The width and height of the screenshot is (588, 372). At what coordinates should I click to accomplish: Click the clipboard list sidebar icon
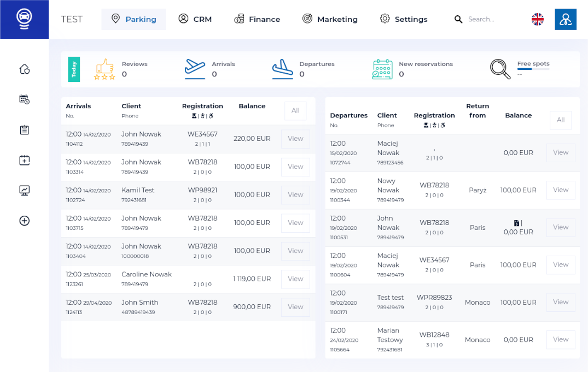click(x=24, y=130)
